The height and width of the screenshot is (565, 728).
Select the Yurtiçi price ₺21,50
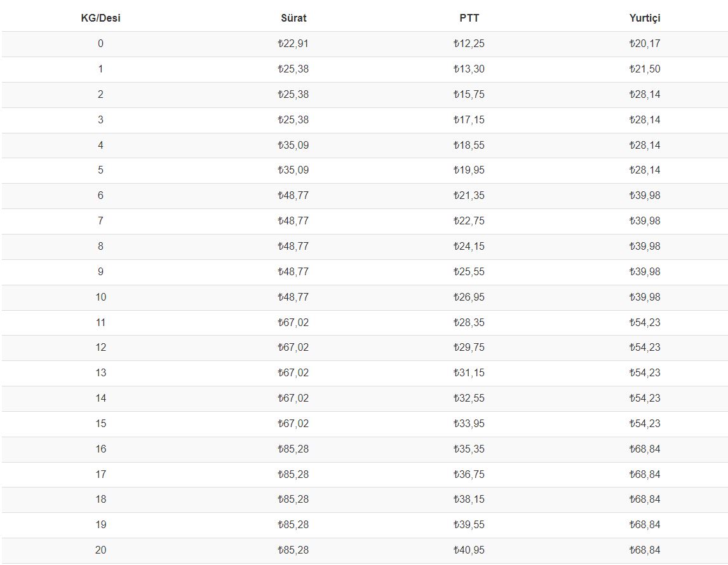click(x=644, y=69)
